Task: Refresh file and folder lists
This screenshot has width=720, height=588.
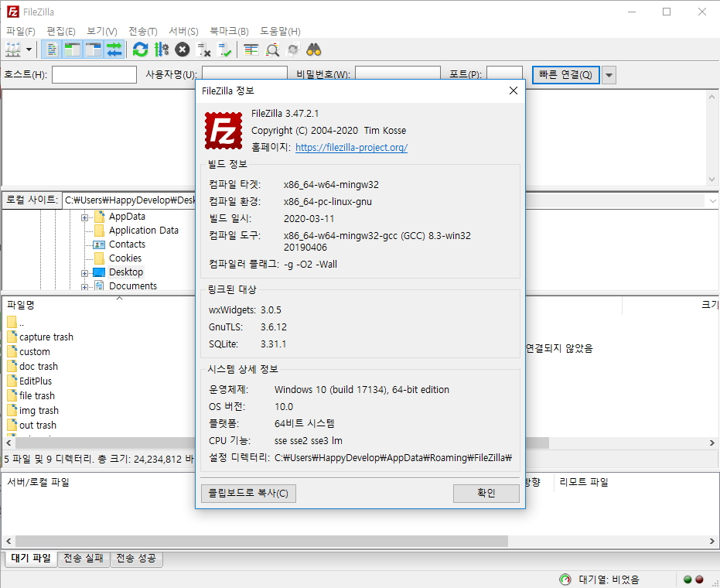Action: [141, 50]
